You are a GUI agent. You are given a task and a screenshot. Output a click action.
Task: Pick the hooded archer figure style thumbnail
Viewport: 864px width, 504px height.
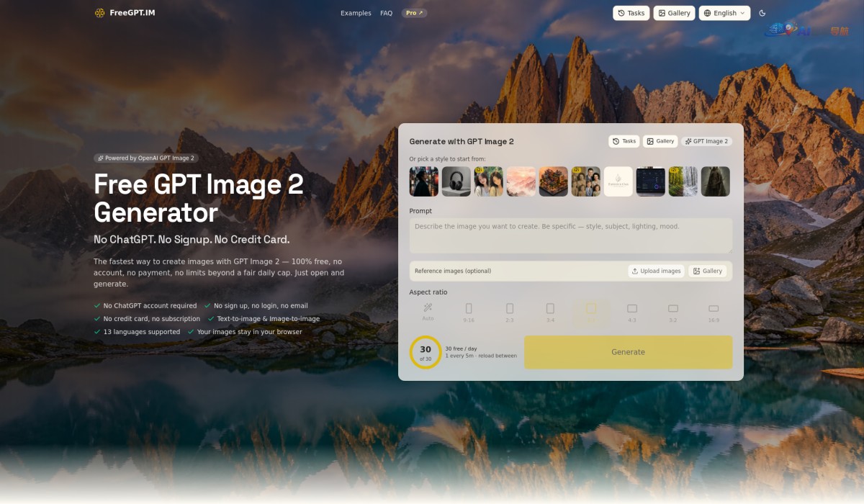716,181
